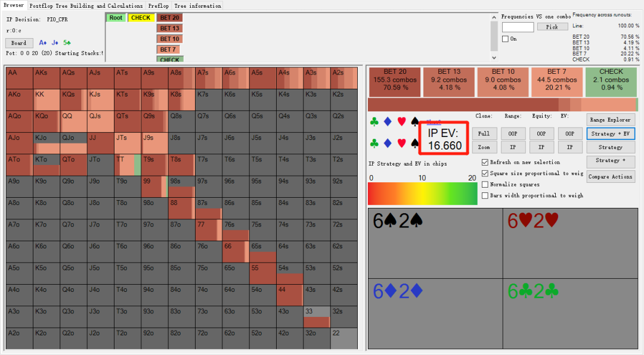644x355 pixels.
Task: Open the Tree information tab
Action: [197, 6]
